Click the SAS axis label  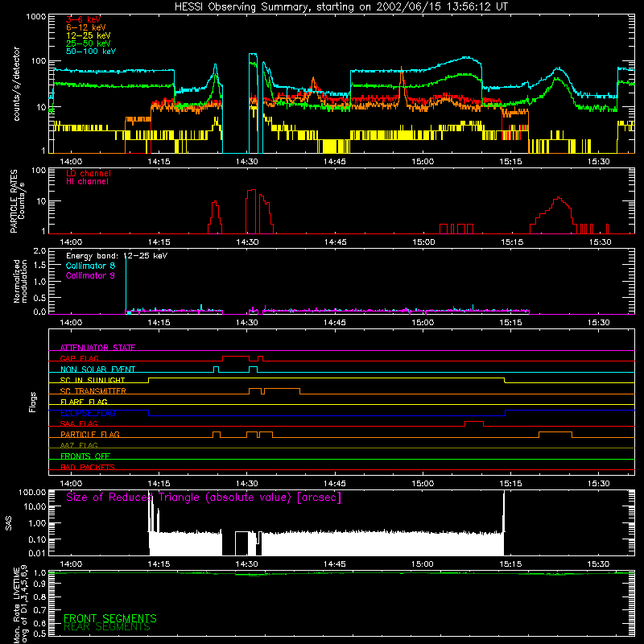[8, 522]
